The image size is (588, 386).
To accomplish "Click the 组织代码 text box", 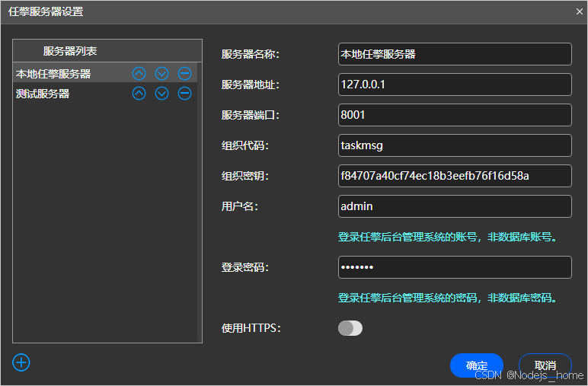I will (454, 145).
